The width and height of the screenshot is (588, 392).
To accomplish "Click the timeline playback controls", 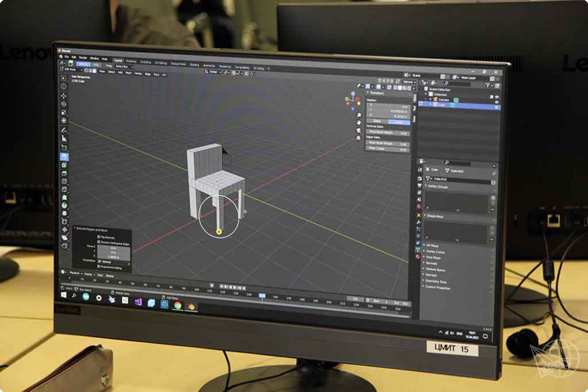I will 232,287.
